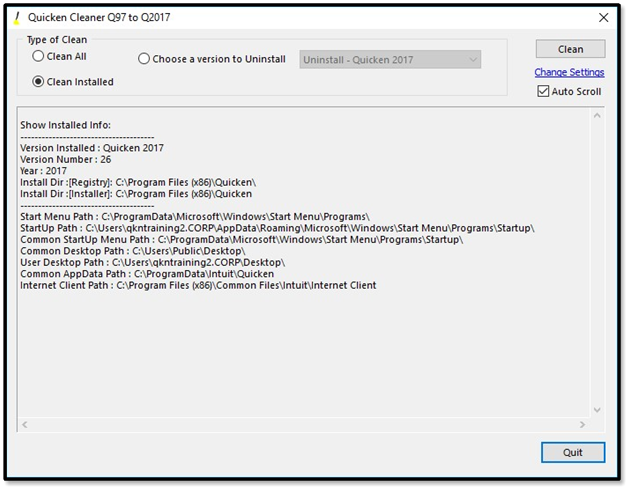Click the log's scroll down arrow

[598, 409]
